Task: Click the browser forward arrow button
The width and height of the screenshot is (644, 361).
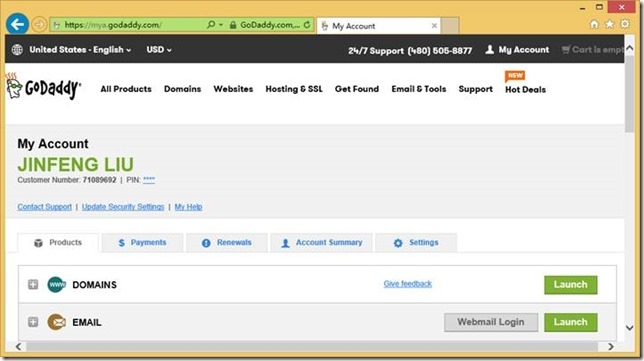Action: 39,25
